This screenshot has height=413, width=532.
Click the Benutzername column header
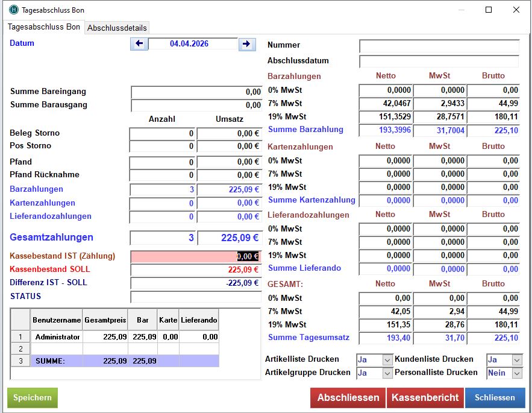click(57, 320)
